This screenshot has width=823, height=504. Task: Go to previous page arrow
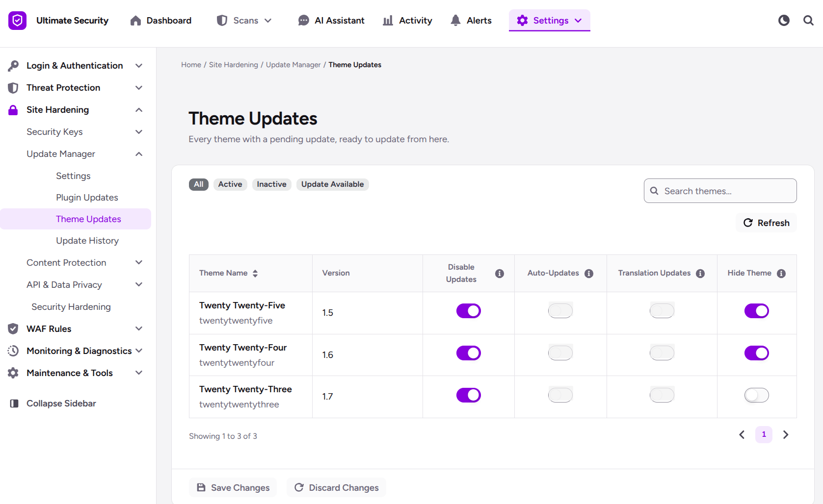(742, 434)
